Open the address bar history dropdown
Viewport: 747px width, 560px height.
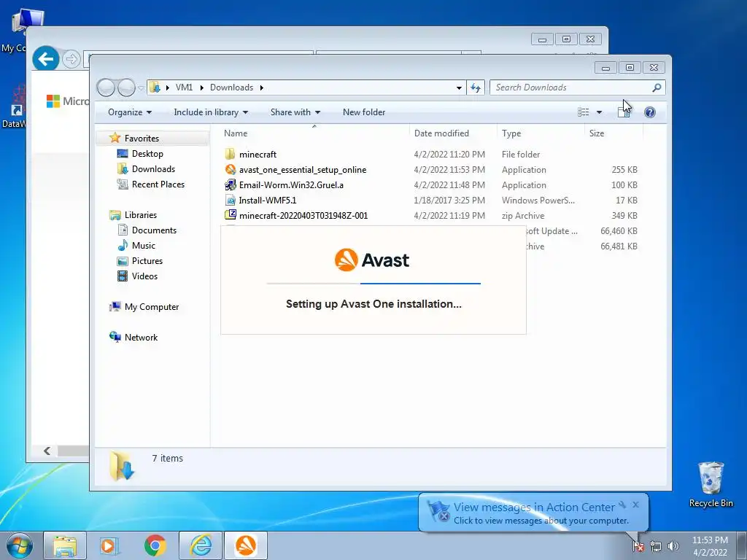point(459,87)
